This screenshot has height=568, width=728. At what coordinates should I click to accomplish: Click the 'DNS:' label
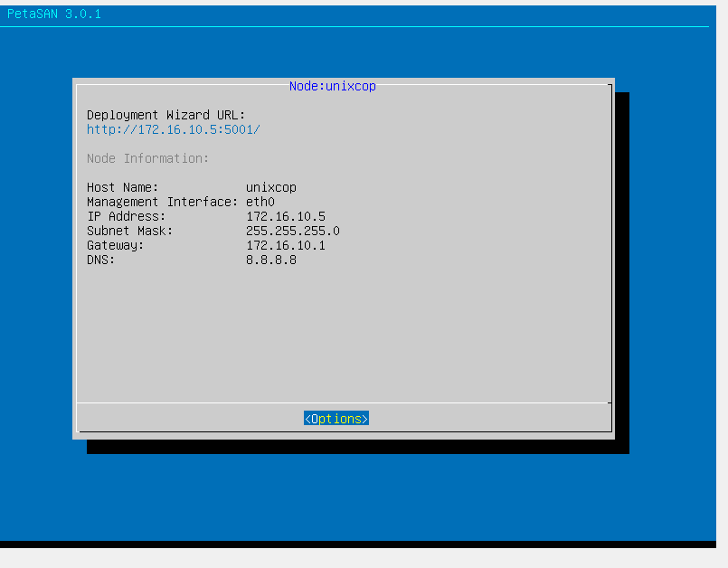click(x=100, y=260)
